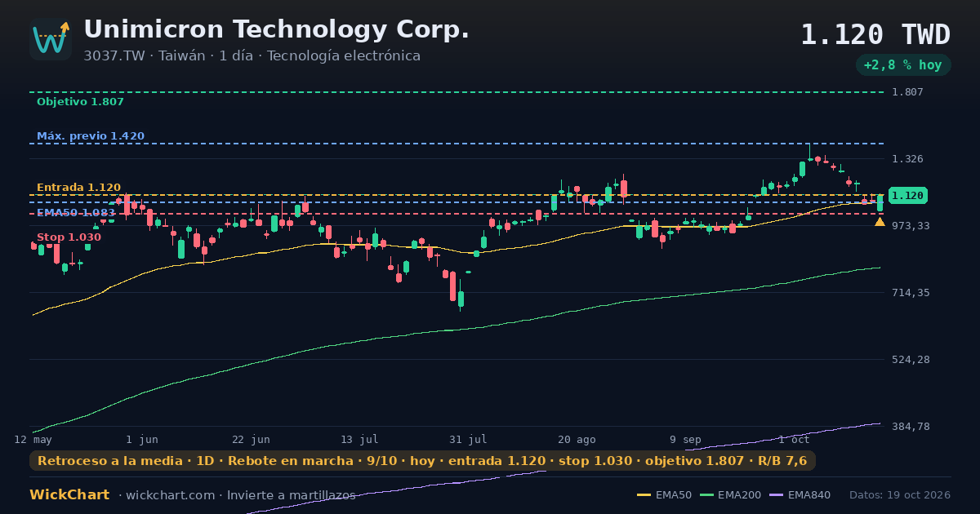This screenshot has height=514, width=980.
Task: Click the 22 jun date axis label
Action: tap(251, 440)
